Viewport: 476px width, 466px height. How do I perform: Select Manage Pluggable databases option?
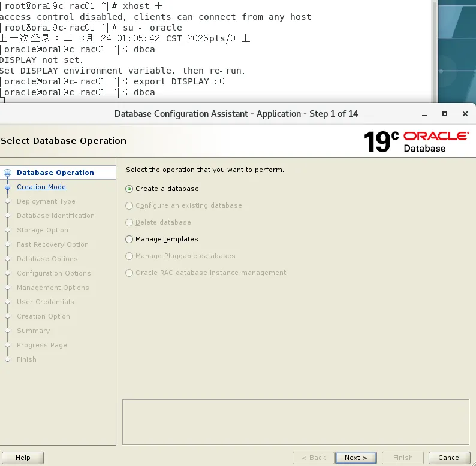(129, 256)
